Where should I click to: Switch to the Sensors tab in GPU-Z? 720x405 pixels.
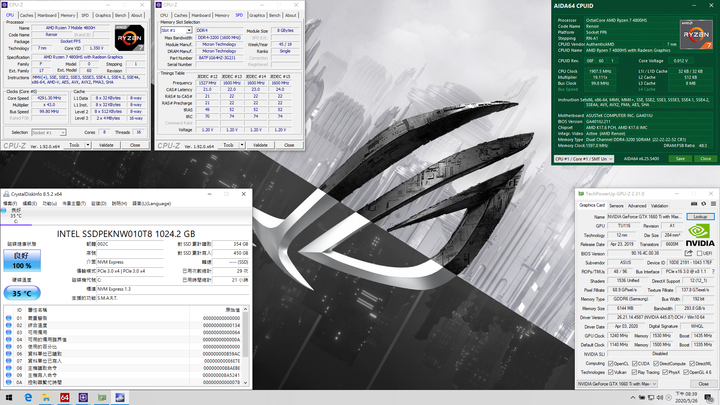coord(616,206)
